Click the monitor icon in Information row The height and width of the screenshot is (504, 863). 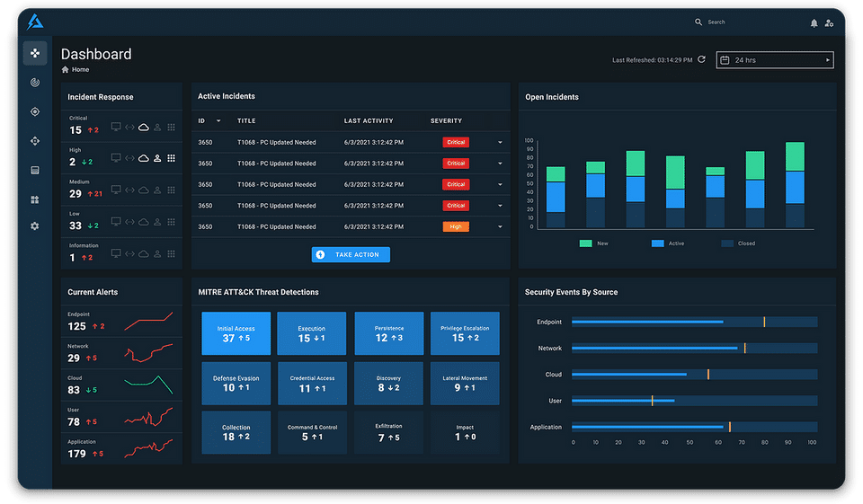click(116, 253)
